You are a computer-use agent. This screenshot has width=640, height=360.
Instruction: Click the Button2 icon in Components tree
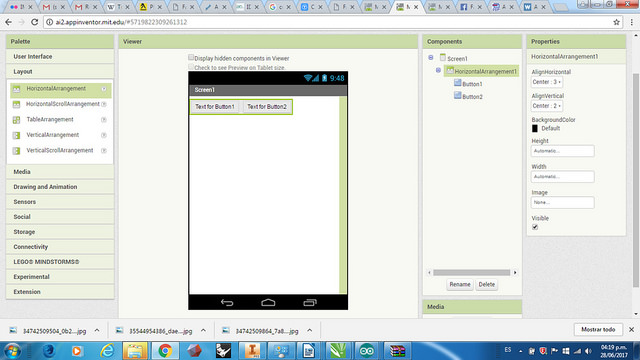(458, 96)
